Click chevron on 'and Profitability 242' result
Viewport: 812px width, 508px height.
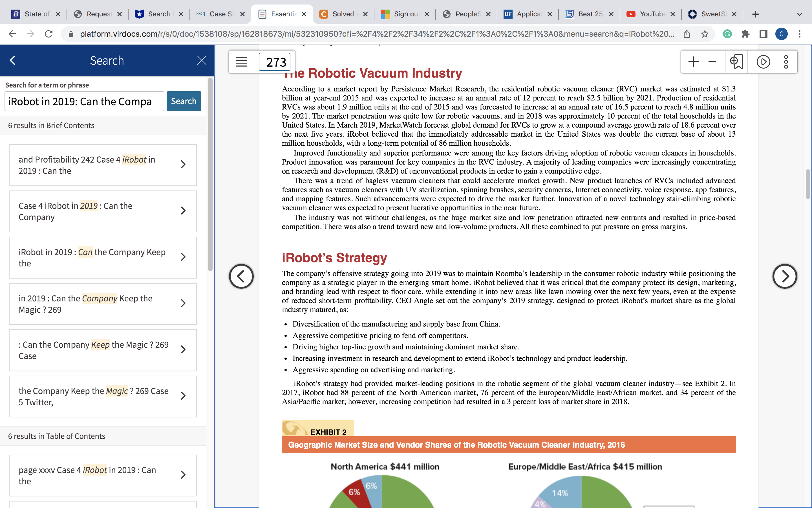click(183, 164)
